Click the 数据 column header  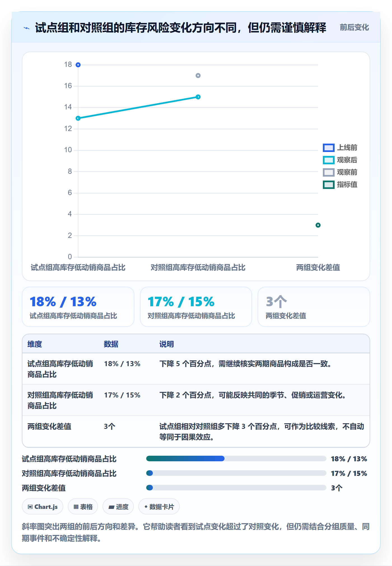coord(111,344)
